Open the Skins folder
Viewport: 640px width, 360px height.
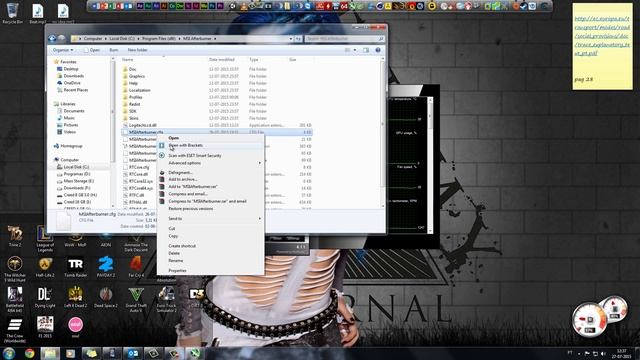click(x=133, y=118)
